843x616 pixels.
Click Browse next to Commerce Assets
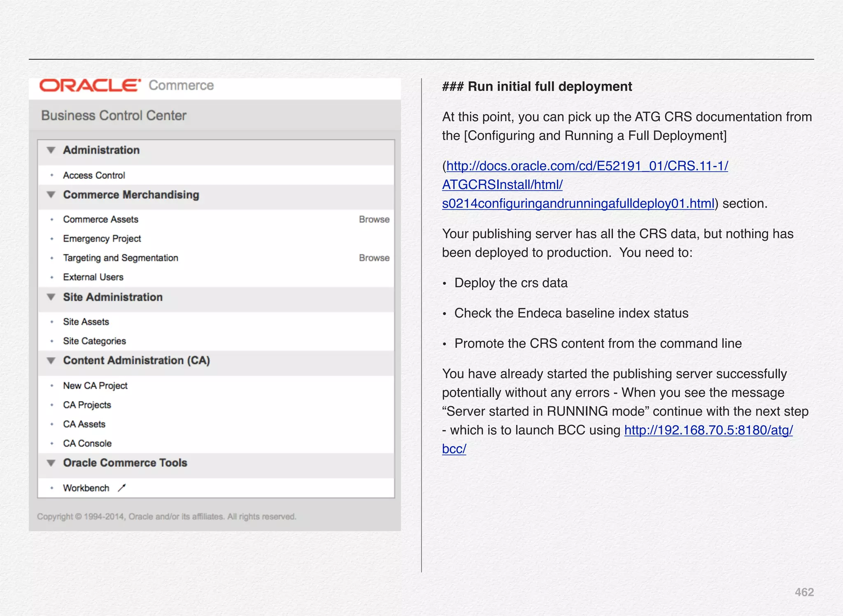[374, 219]
